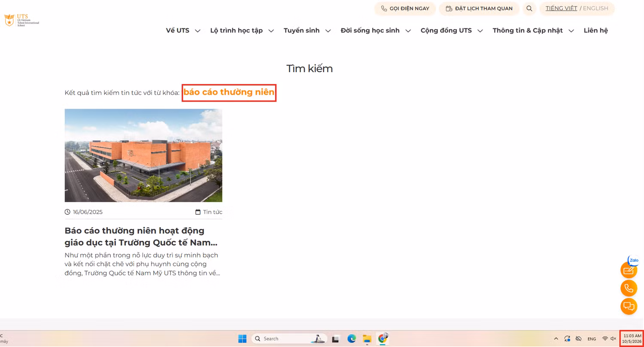Go to the Liên hệ page
Screen dimensions: 644x347
tap(596, 30)
